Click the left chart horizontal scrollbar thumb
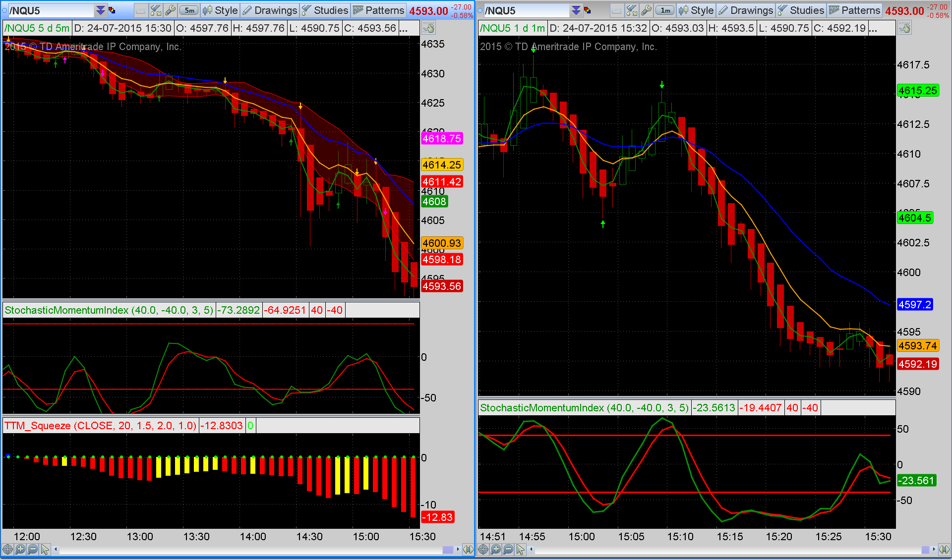 click(447, 549)
